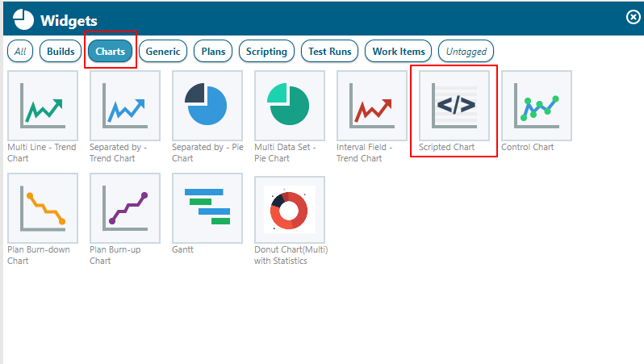Choose the Separated by - Trend Chart icon
Viewport: 644px width, 364px height.
click(x=125, y=105)
